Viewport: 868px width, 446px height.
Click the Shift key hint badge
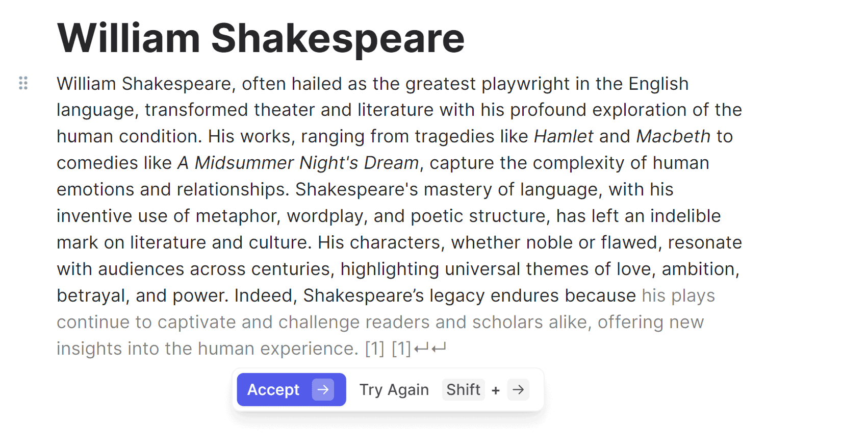pyautogui.click(x=463, y=390)
